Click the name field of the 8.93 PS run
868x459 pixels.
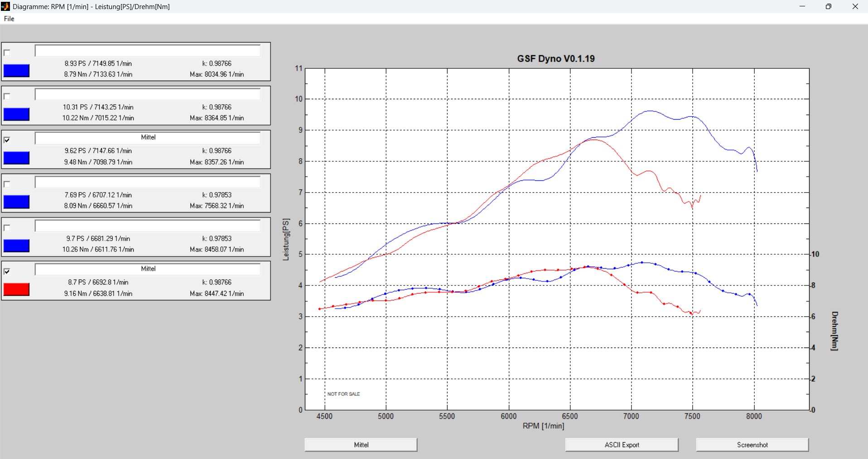148,51
